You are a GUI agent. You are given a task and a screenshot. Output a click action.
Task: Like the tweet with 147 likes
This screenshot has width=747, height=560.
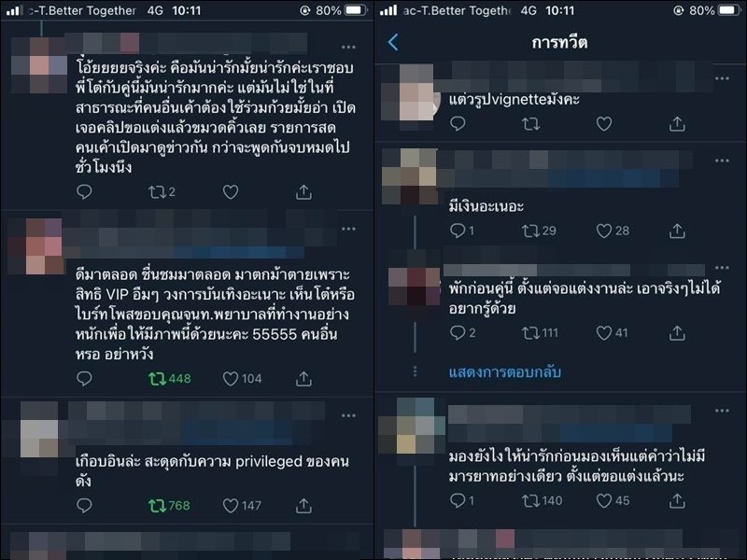pos(242,505)
